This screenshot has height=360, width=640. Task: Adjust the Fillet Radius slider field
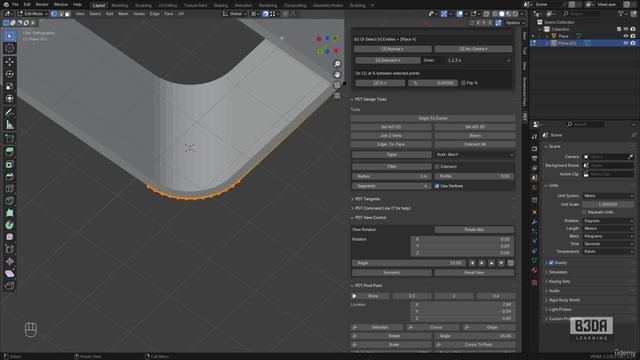391,176
